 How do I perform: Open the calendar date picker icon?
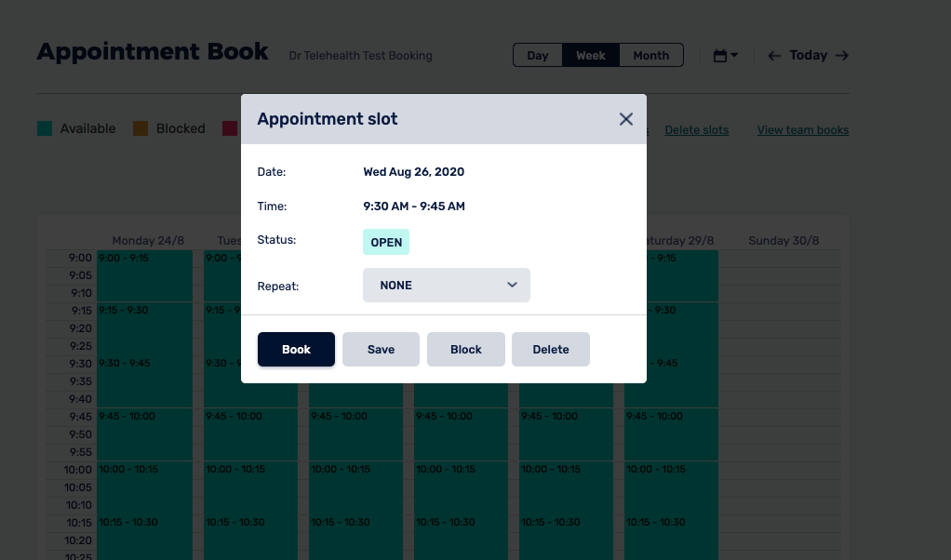click(x=725, y=56)
